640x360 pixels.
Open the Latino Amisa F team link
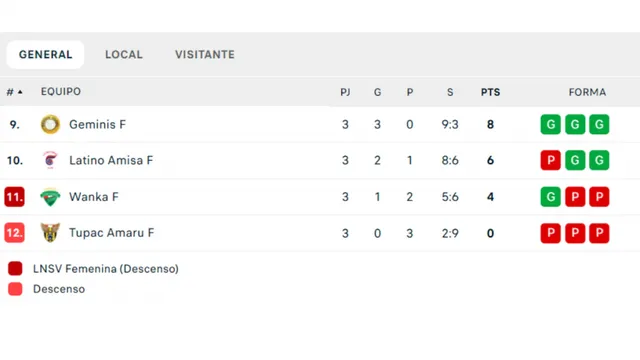(111, 160)
